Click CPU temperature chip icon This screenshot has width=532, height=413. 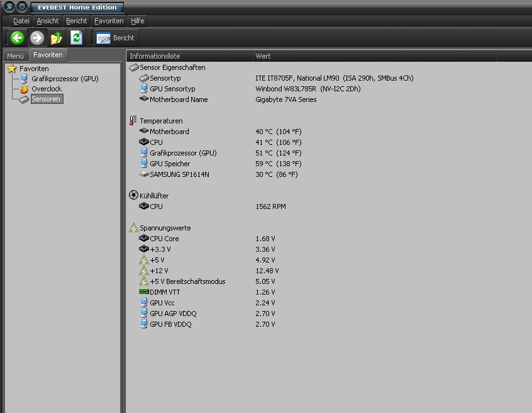click(144, 142)
